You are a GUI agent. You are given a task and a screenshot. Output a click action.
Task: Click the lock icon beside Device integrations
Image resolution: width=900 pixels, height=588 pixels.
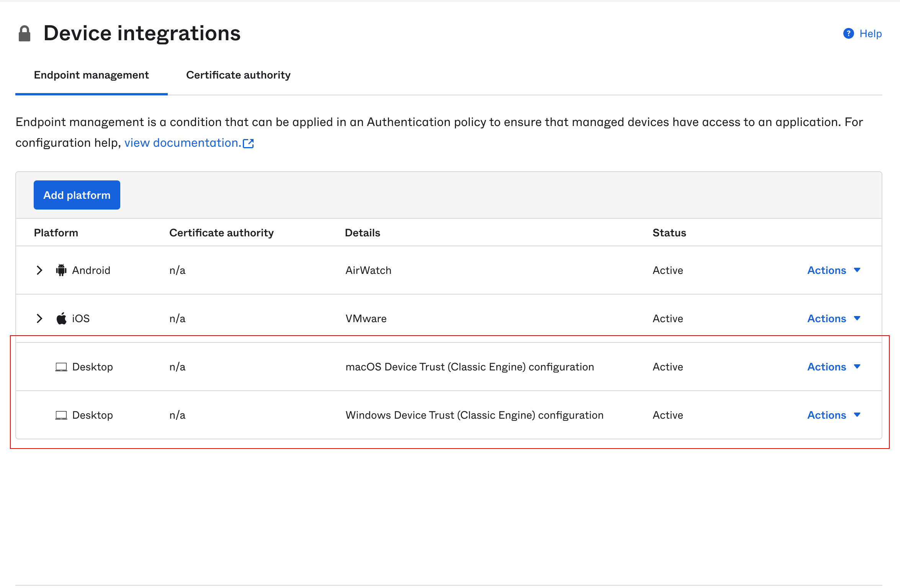click(x=25, y=34)
